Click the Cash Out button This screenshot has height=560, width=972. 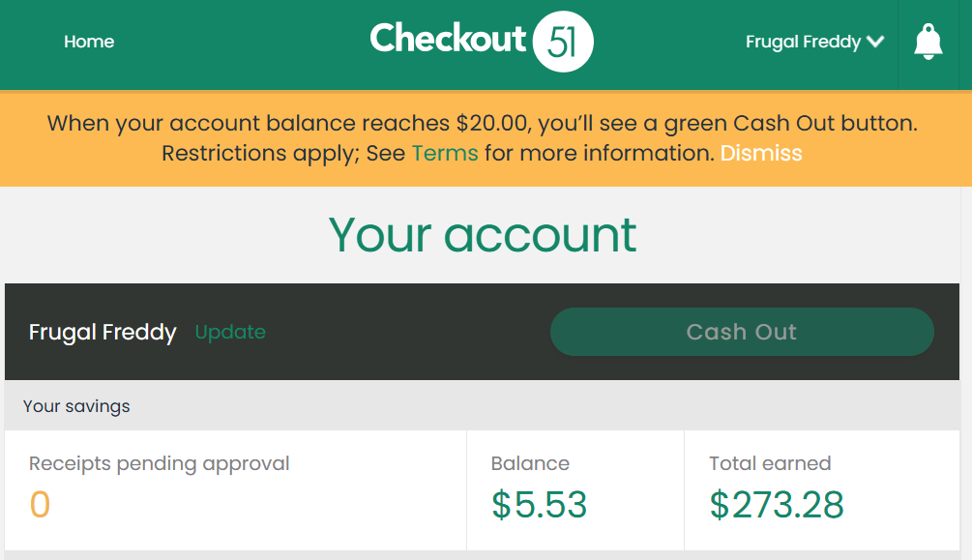point(742,332)
